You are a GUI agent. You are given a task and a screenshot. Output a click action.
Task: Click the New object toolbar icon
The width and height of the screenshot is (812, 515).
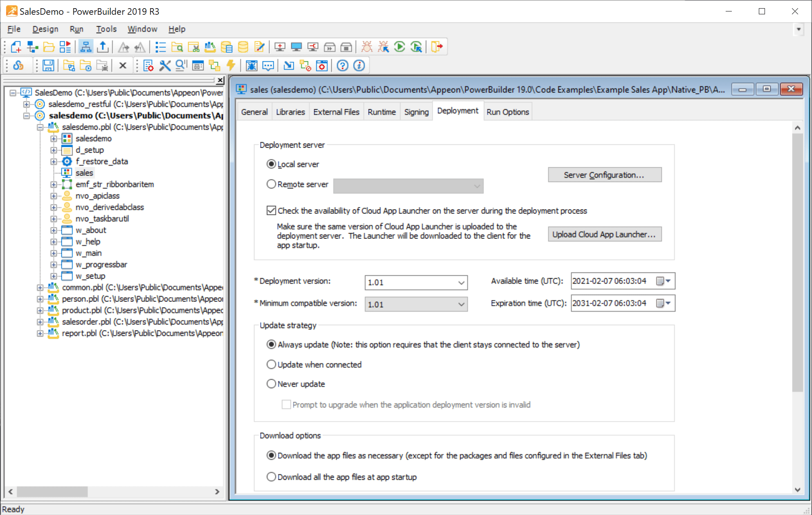(x=16, y=47)
